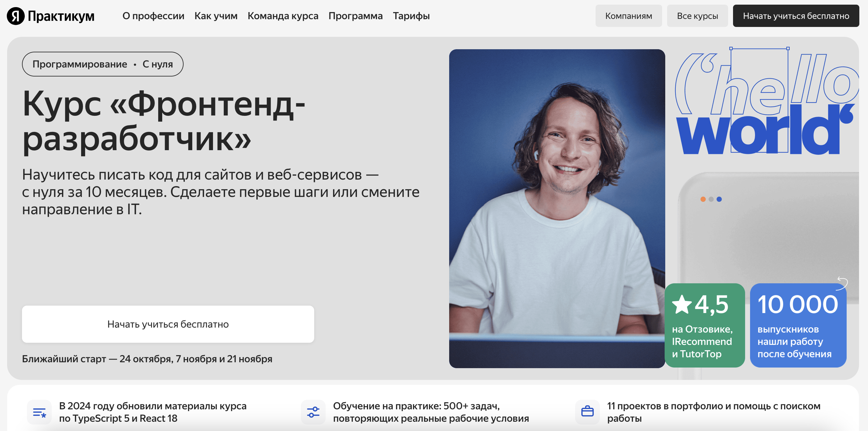Open the Все курсы button
The width and height of the screenshot is (868, 431).
pos(697,16)
